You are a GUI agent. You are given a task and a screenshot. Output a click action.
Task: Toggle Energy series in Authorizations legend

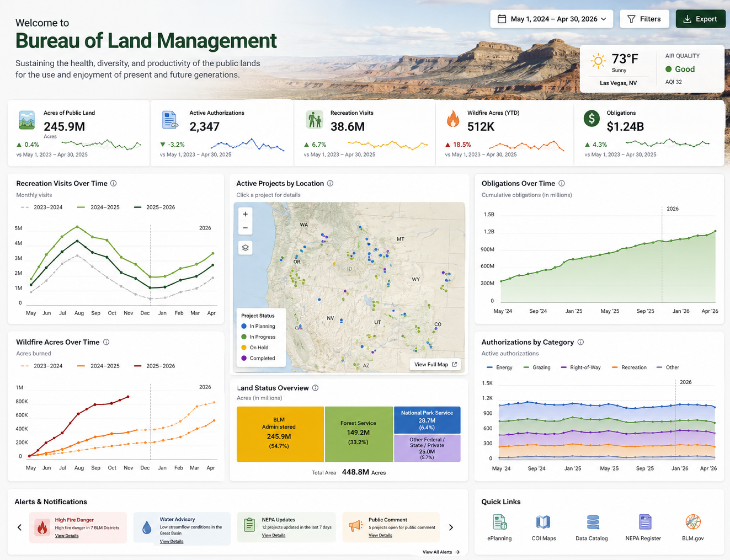coord(499,367)
